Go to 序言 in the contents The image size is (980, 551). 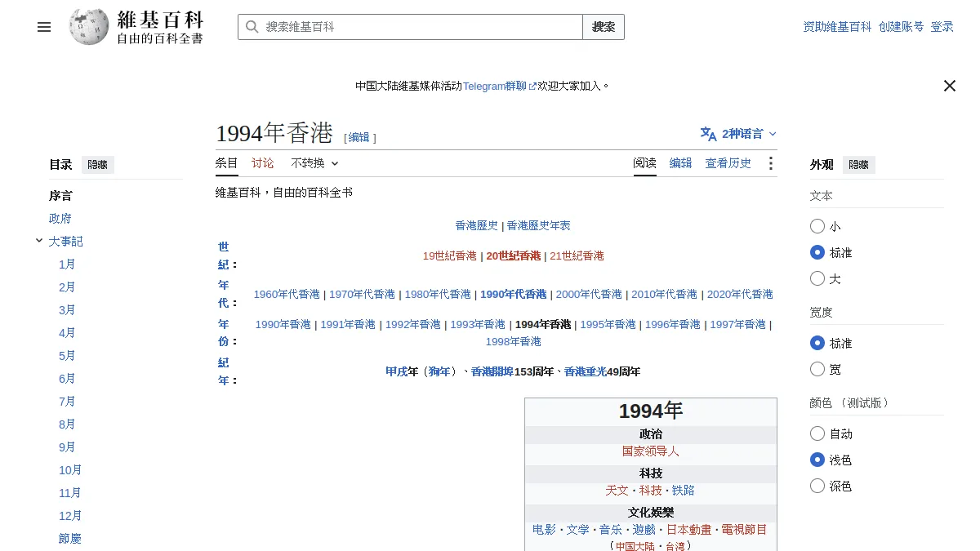tap(60, 196)
